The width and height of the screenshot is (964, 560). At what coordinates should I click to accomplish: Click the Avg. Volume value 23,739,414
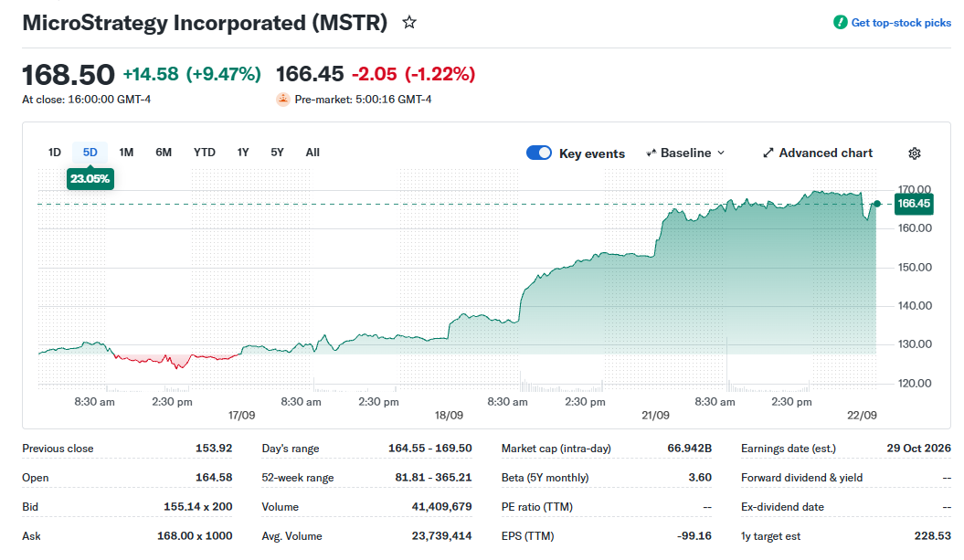tap(442, 536)
